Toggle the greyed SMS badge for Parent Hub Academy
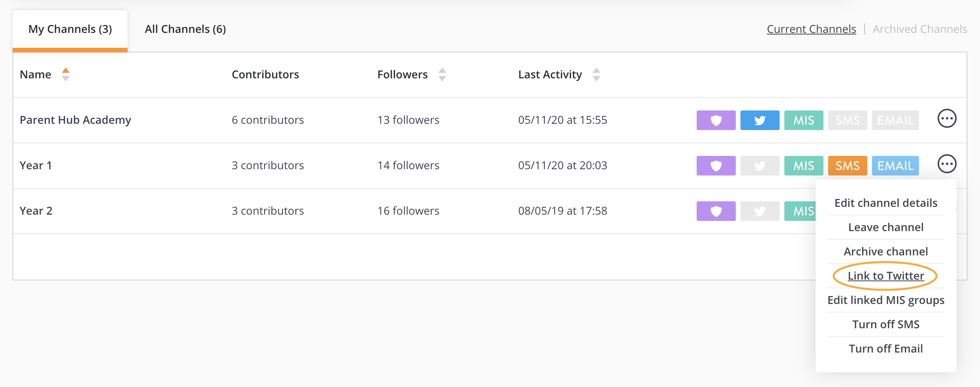Image resolution: width=980 pixels, height=387 pixels. click(847, 120)
